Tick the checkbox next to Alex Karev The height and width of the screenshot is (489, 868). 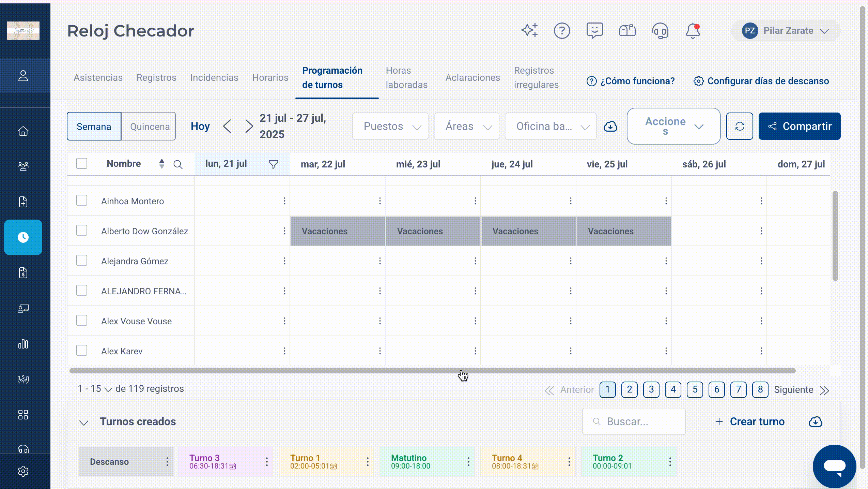[82, 351]
